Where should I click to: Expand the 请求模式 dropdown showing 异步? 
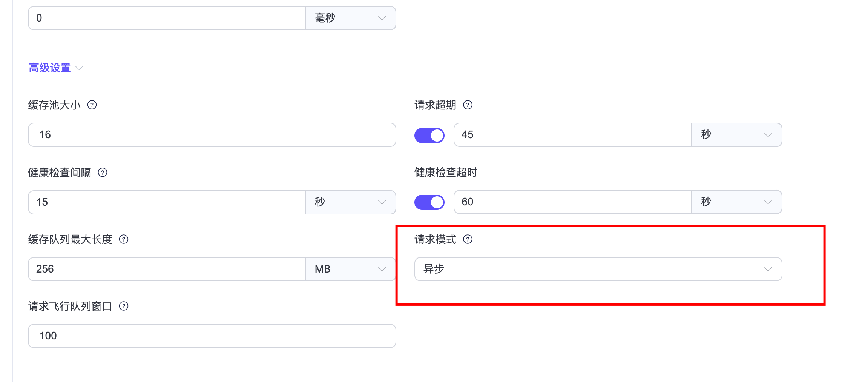(x=598, y=269)
